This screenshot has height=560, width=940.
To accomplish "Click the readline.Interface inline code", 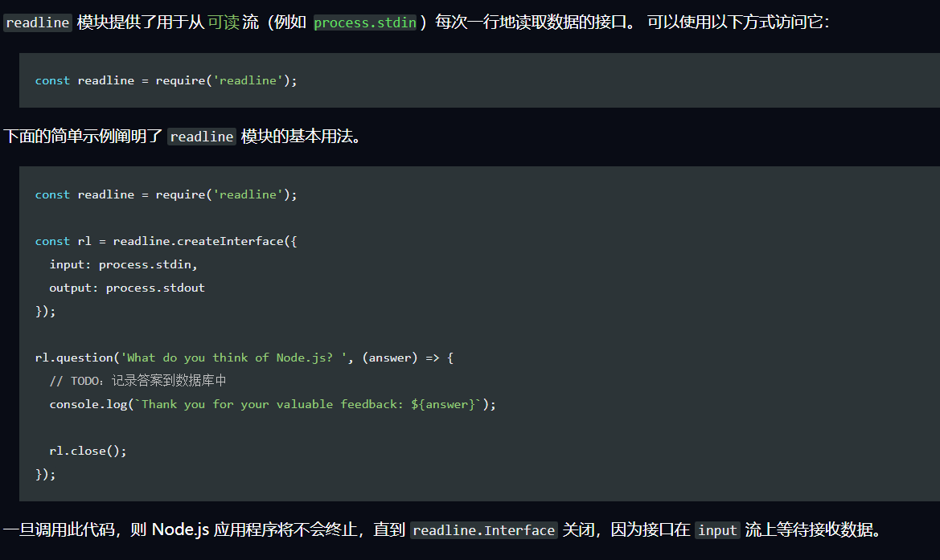I will coord(484,530).
